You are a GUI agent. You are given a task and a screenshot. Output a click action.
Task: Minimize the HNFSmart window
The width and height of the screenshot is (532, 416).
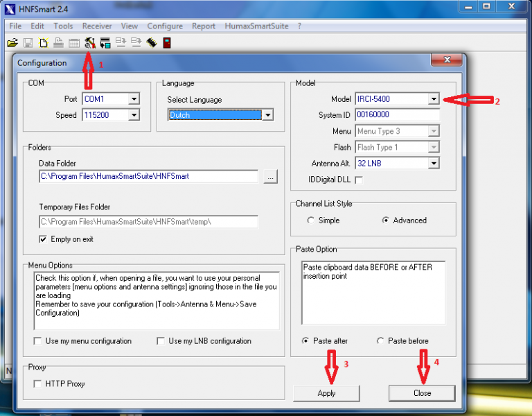tap(468, 6)
